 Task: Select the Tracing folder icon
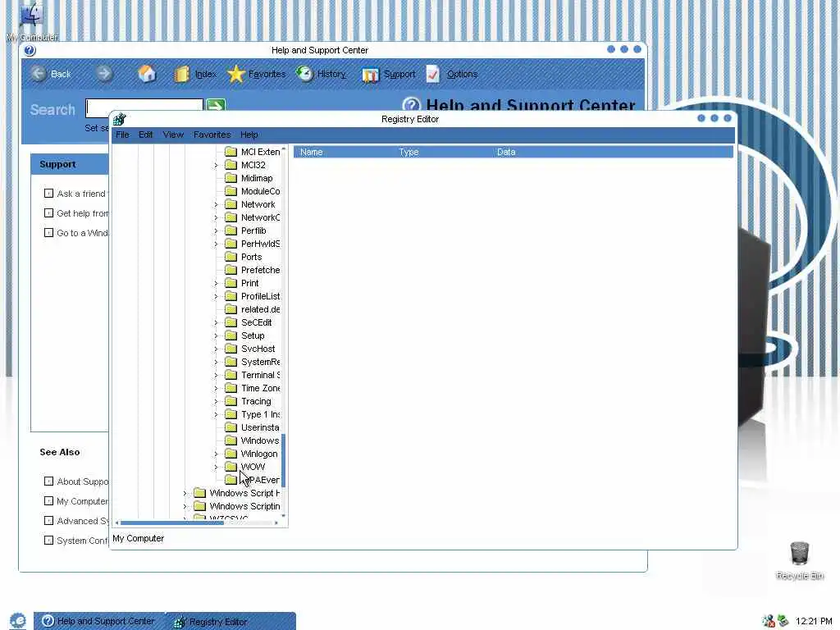[231, 401]
